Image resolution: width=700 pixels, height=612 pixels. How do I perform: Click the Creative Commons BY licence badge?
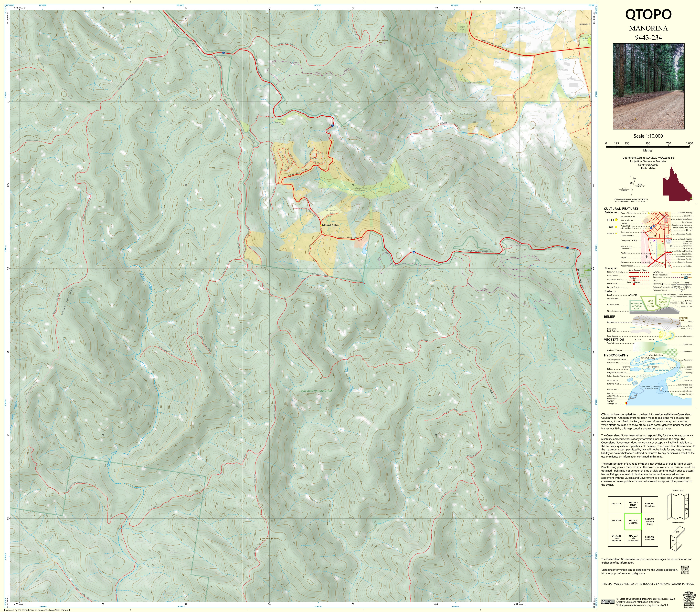tap(608, 602)
